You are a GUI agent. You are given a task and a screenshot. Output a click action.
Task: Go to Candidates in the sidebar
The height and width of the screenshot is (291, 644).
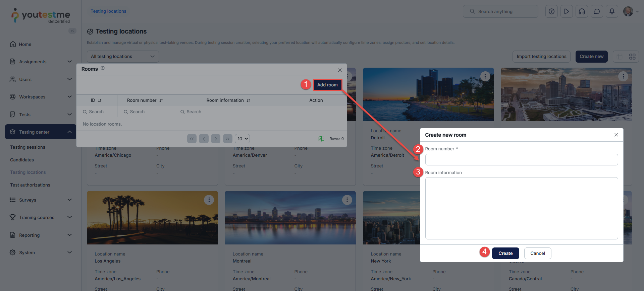[22, 160]
